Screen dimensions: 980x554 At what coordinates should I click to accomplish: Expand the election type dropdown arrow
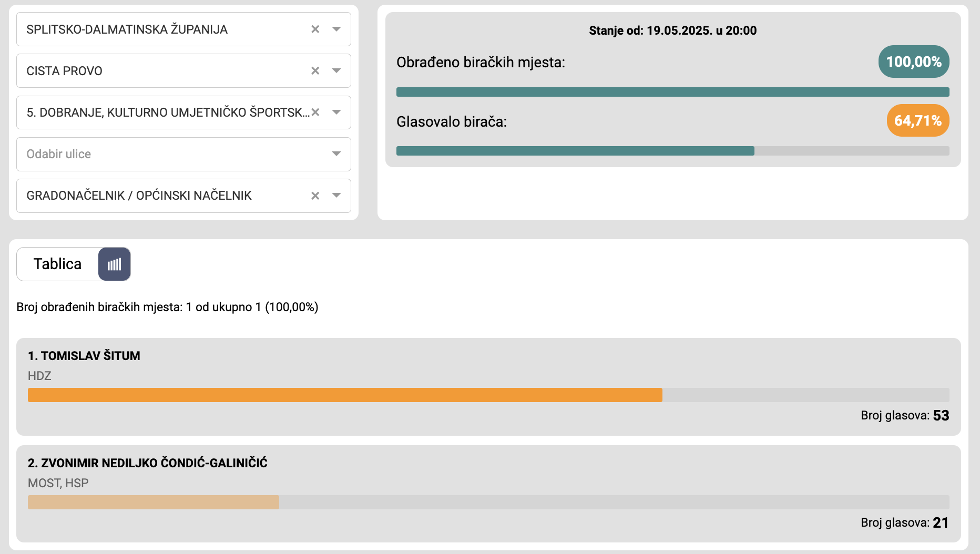336,196
